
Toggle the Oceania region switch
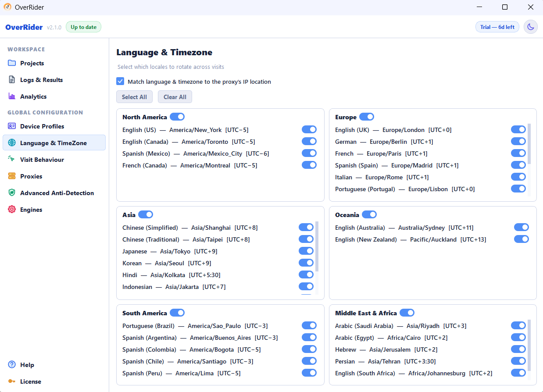[369, 214]
